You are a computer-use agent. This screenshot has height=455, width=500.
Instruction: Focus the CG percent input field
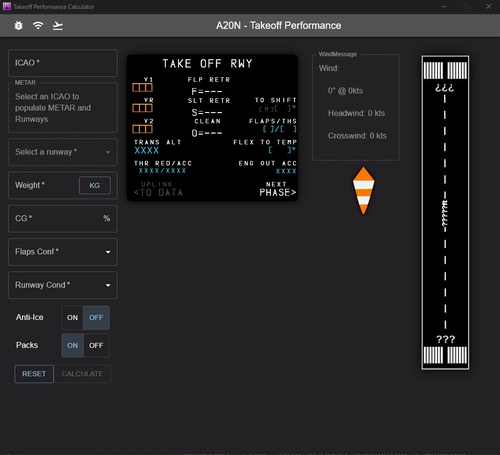[63, 219]
